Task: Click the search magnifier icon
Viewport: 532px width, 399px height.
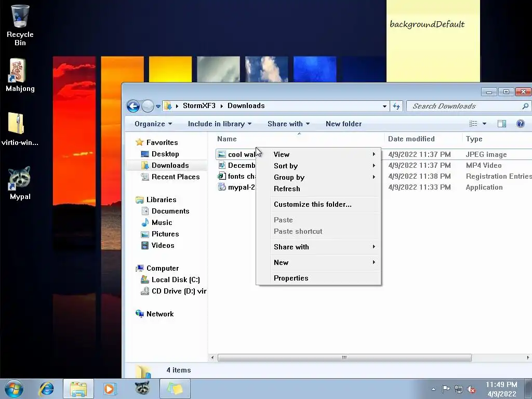Action: pyautogui.click(x=525, y=106)
